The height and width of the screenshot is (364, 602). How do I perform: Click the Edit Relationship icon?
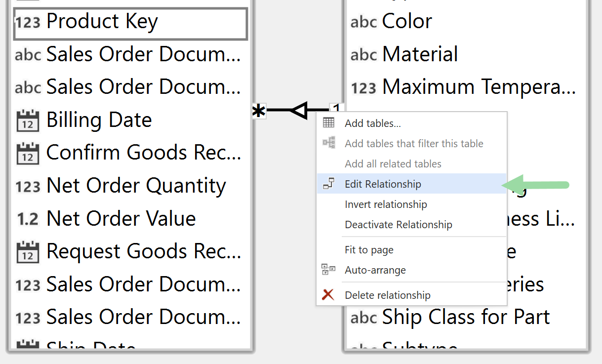(x=328, y=184)
